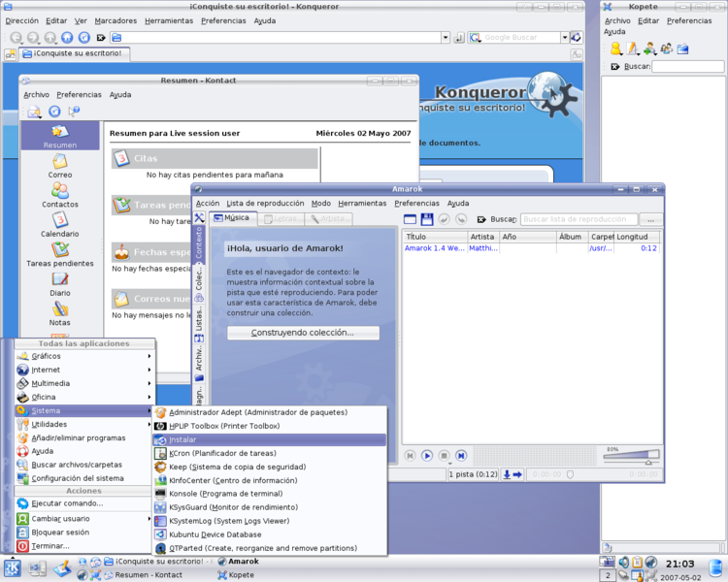
Task: Click the K menu launcher button
Action: [x=12, y=567]
